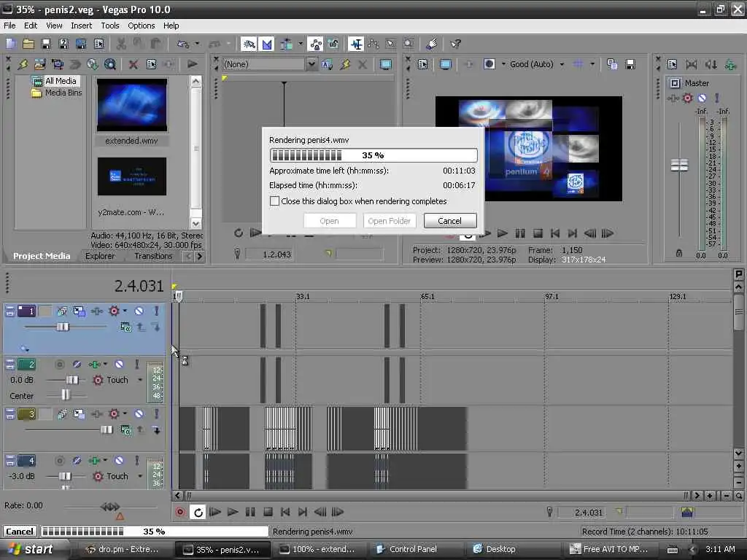Click Video Preview Pause button
The height and width of the screenshot is (560, 747).
pos(519,233)
